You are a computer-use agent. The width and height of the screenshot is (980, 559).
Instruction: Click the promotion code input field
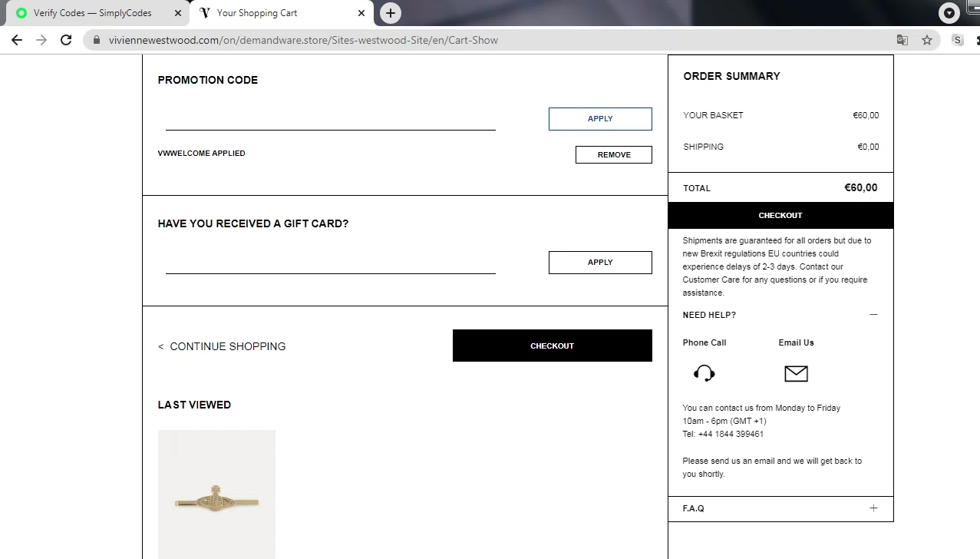click(x=330, y=118)
